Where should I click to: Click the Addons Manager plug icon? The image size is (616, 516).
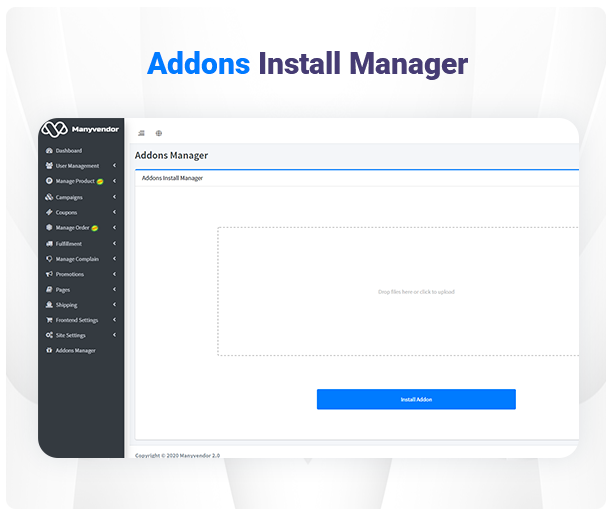point(49,350)
